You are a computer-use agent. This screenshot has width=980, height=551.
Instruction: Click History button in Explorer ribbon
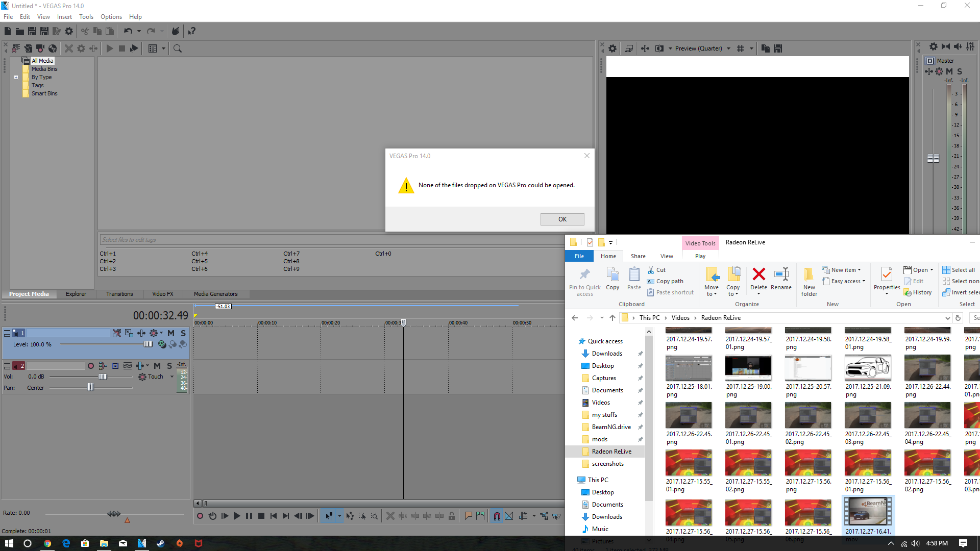click(x=918, y=292)
